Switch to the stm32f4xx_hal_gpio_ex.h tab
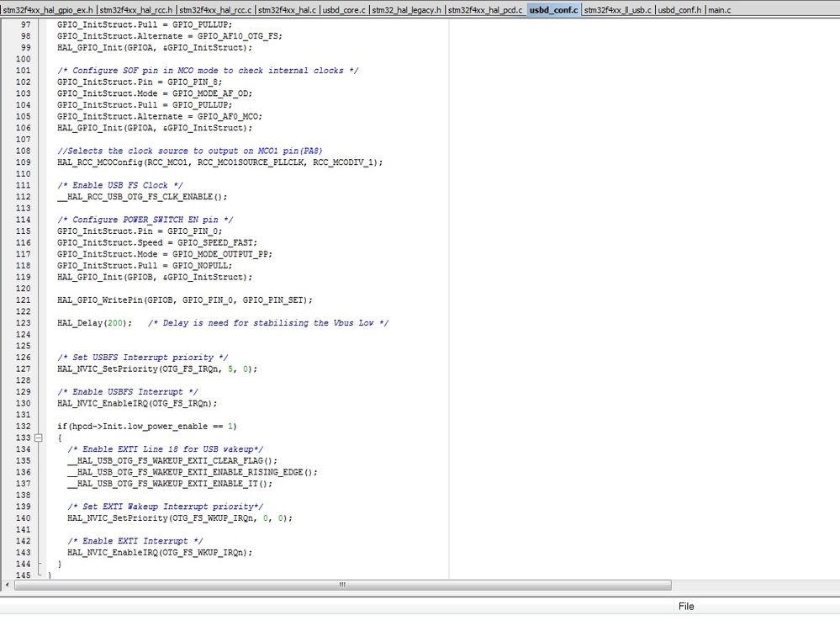840x642 pixels. [48, 9]
